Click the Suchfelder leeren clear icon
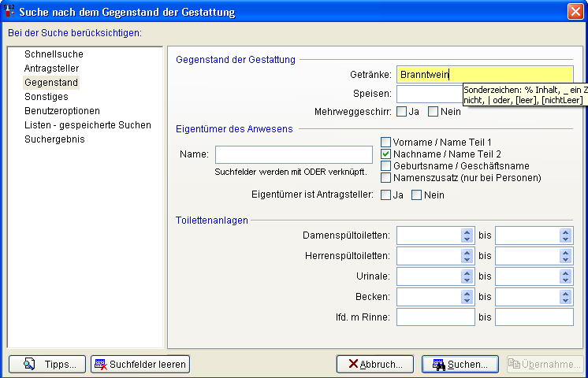This screenshot has width=588, height=378. (x=100, y=364)
